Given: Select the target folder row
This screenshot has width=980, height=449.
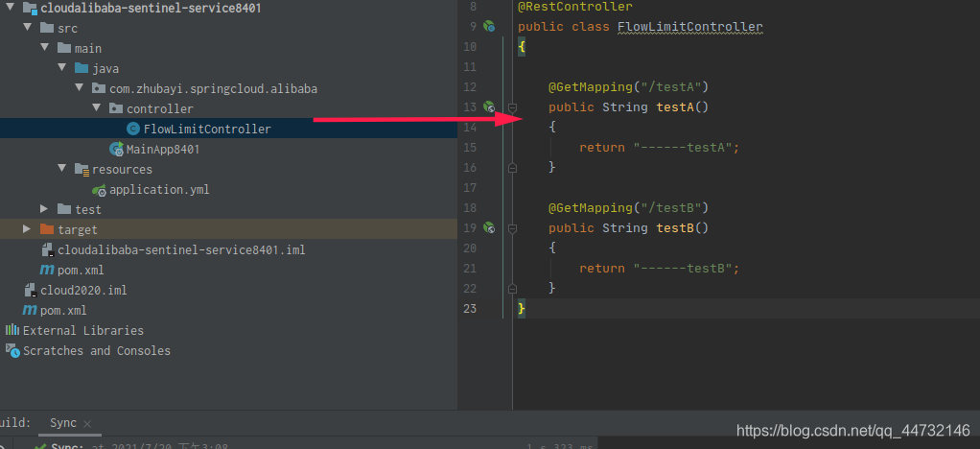Looking at the screenshot, I should point(229,229).
